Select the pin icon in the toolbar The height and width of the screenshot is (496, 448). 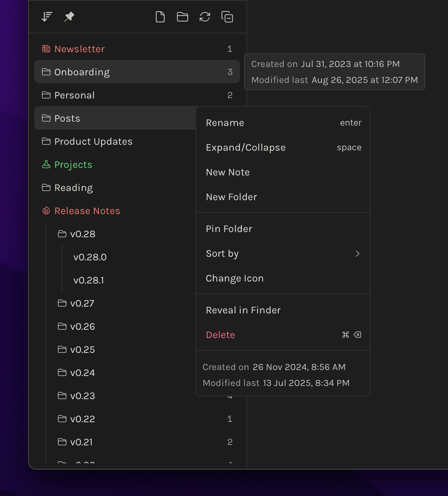coord(69,16)
